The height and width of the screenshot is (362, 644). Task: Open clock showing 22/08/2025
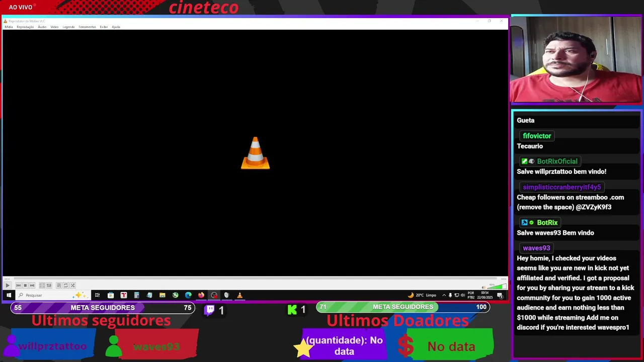click(485, 295)
